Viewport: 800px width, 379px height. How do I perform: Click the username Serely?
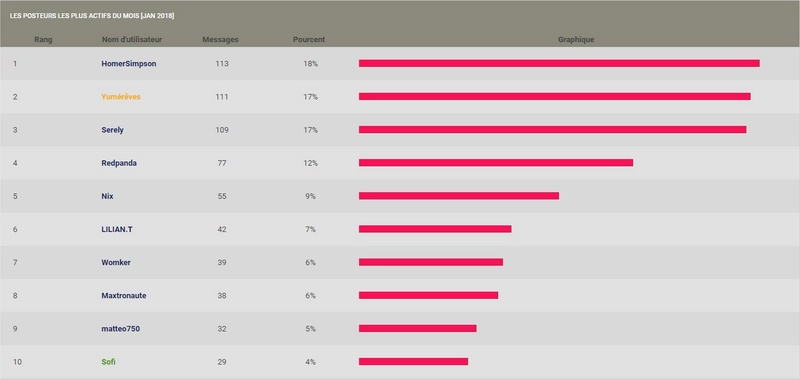click(112, 130)
